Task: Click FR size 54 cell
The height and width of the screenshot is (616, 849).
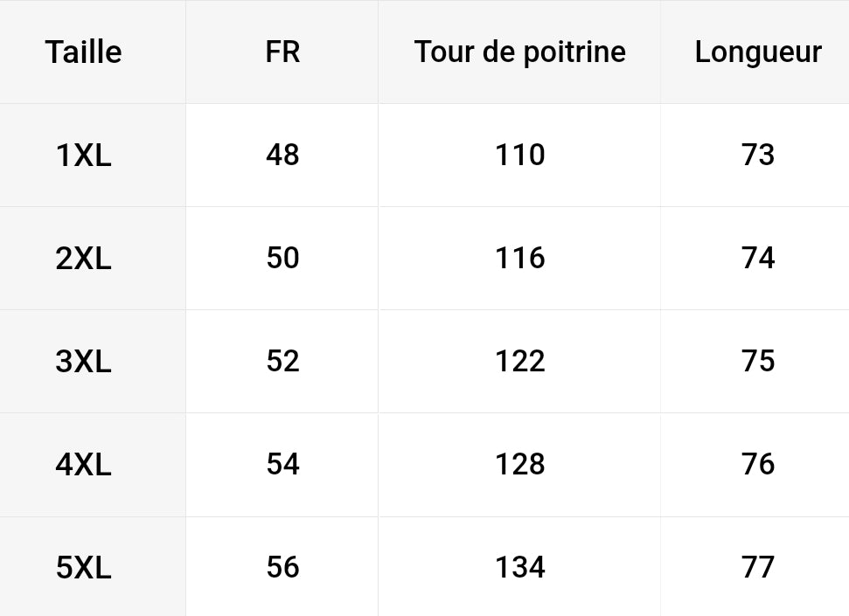Action: (282, 464)
